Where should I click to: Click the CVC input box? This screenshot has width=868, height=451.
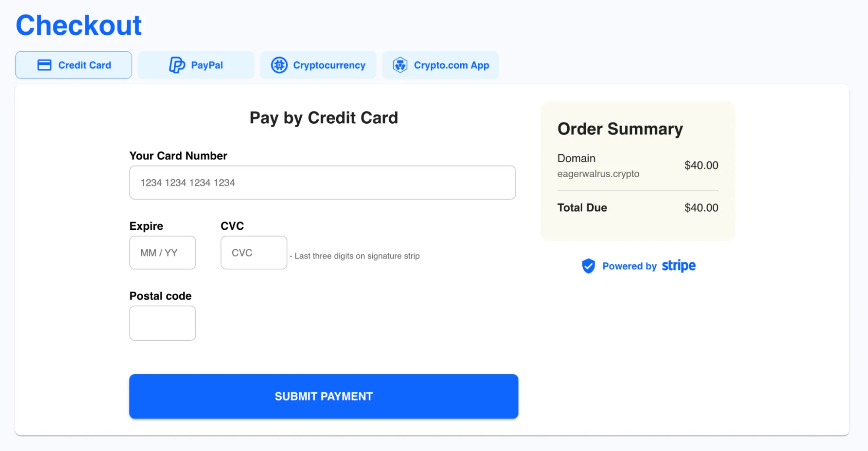pyautogui.click(x=254, y=253)
